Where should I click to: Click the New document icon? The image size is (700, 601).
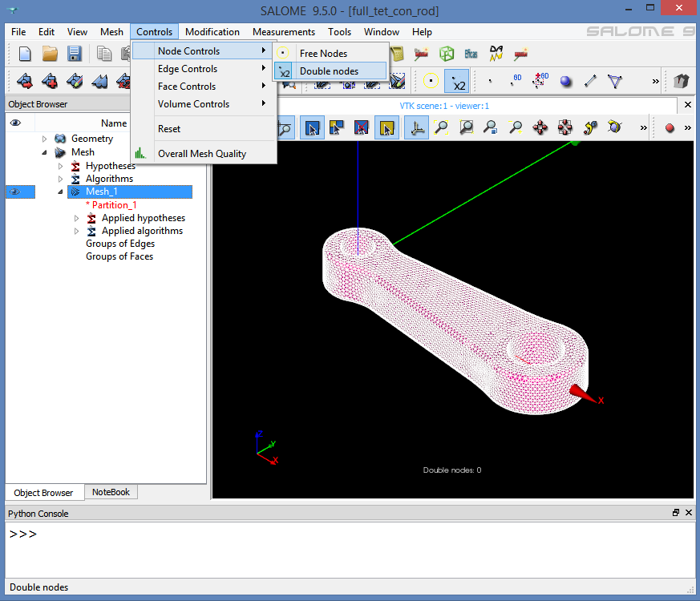[25, 54]
